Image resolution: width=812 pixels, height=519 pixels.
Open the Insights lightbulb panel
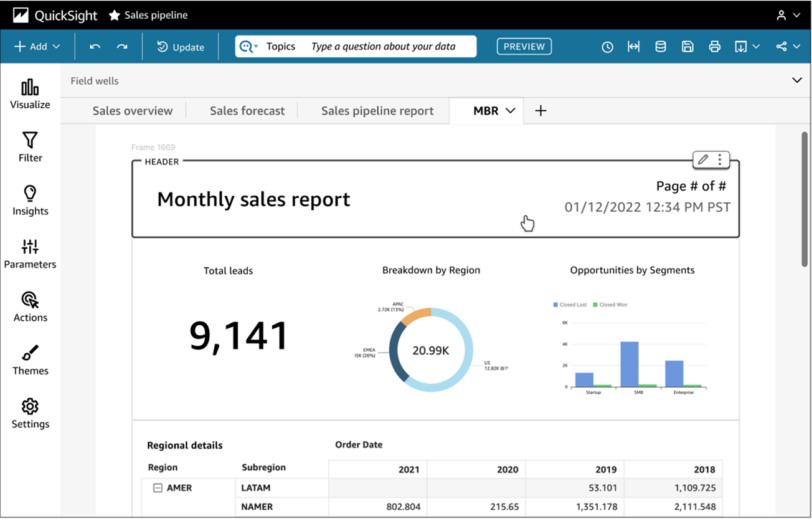coord(30,200)
